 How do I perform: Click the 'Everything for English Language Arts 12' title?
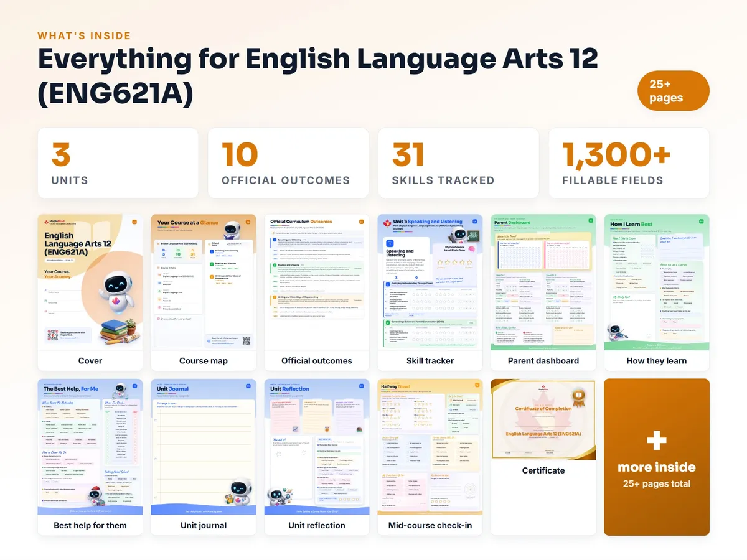(x=317, y=58)
